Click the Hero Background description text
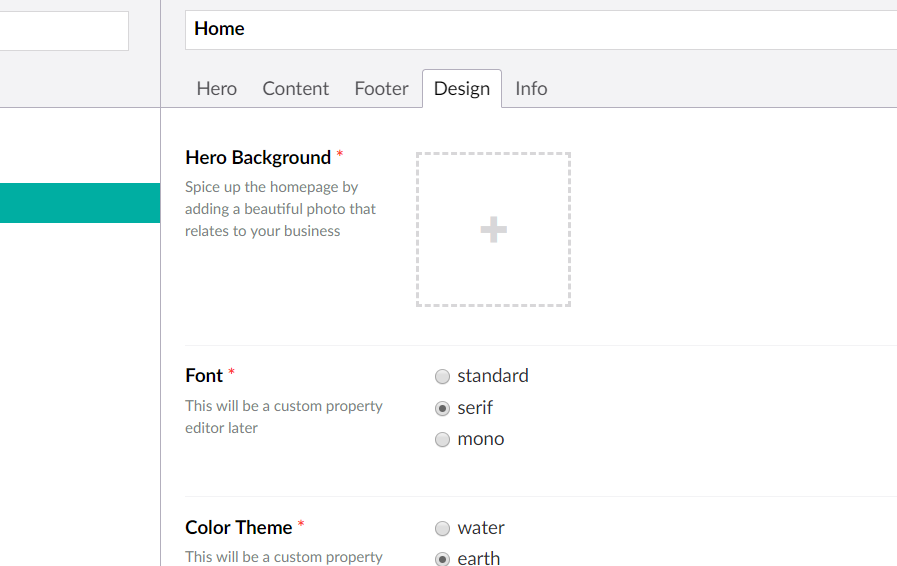The image size is (897, 566). (x=280, y=209)
